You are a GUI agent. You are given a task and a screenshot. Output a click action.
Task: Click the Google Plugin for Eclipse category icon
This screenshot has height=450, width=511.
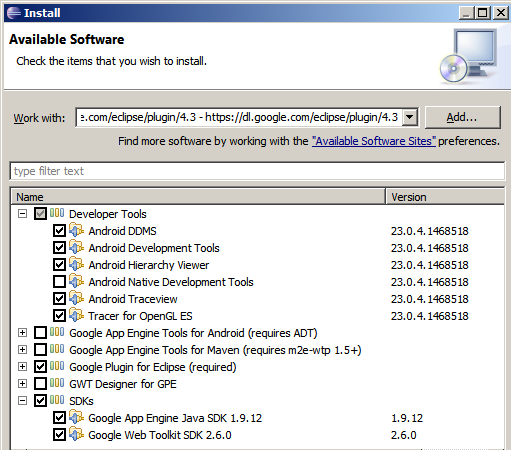pos(57,366)
